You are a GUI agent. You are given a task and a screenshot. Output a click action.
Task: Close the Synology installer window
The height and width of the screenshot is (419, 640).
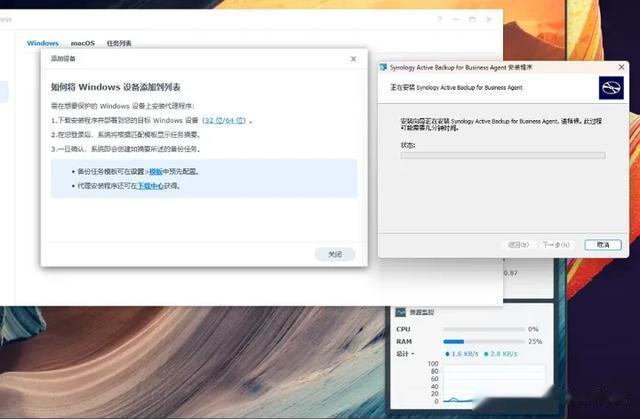click(621, 67)
